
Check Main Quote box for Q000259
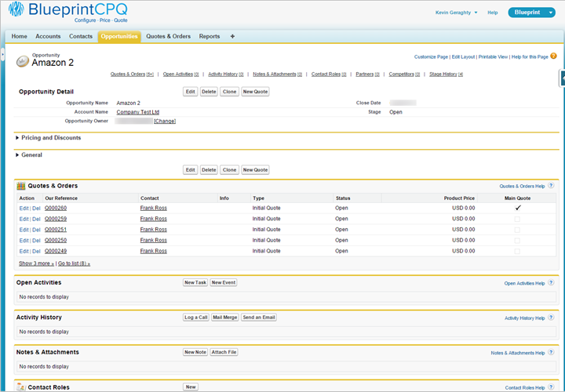(x=517, y=219)
